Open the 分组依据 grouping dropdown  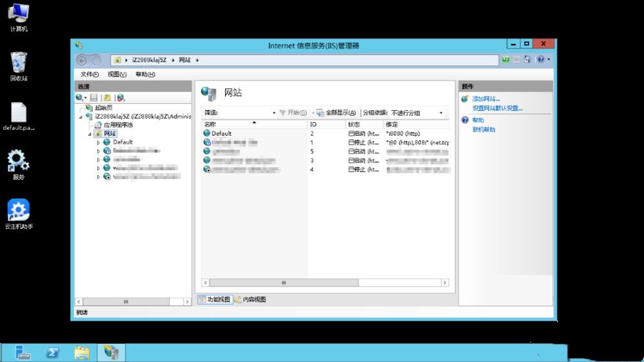click(x=441, y=113)
